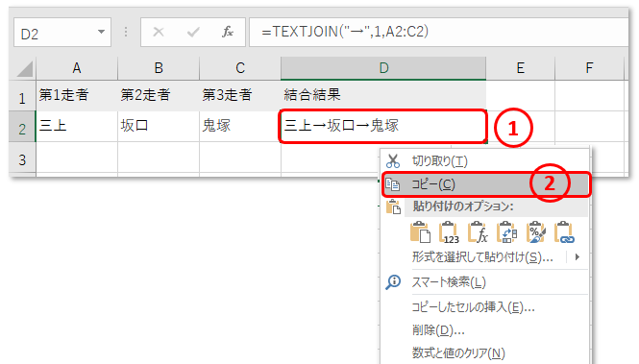
Task: Click cell containing 三上
Action: (x=77, y=126)
